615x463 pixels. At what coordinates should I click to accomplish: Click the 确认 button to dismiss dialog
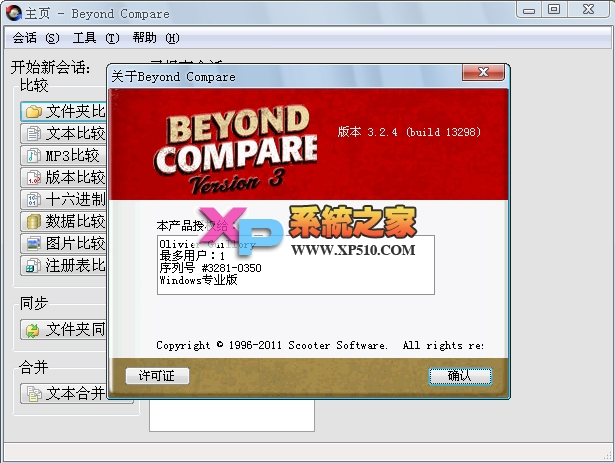460,376
